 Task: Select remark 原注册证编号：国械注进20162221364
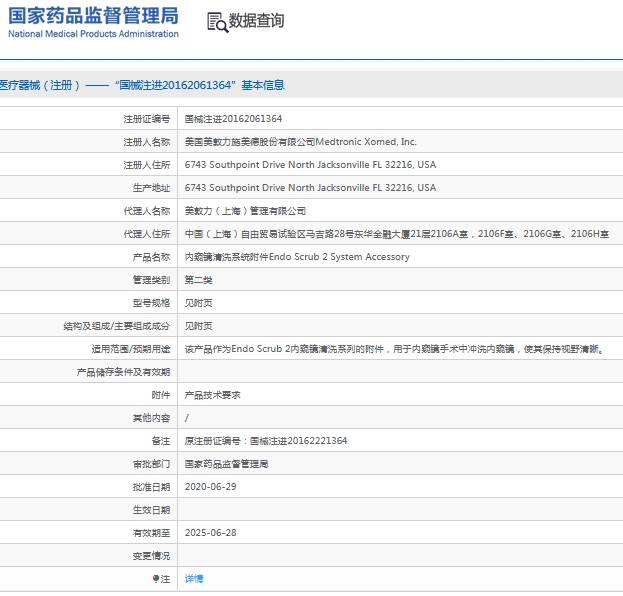tap(266, 441)
